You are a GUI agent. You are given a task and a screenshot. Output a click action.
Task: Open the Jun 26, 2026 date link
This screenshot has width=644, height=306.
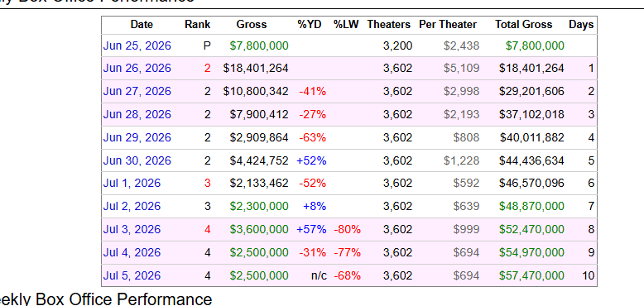tap(137, 68)
